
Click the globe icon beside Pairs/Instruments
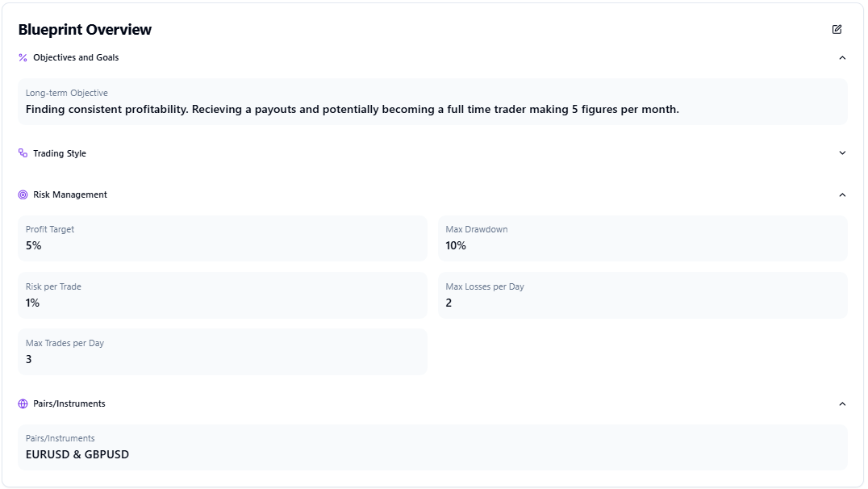point(23,404)
